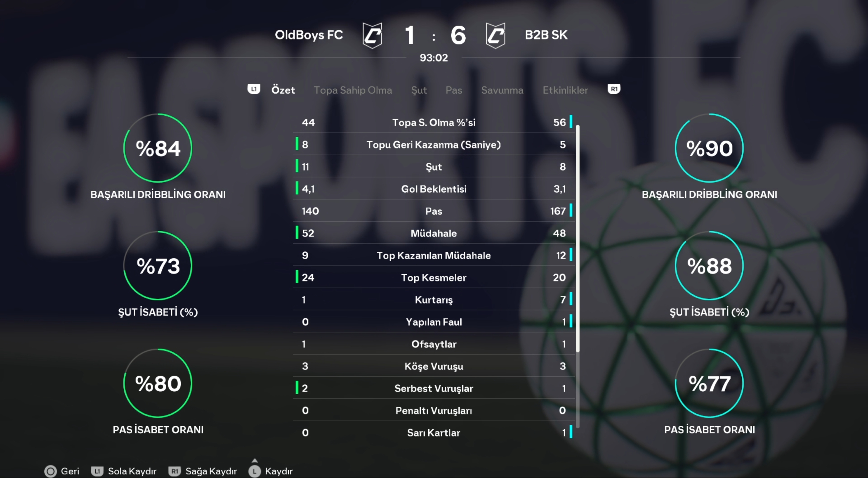The image size is (868, 478).
Task: Click the B2B SK club crest
Action: pos(495,35)
